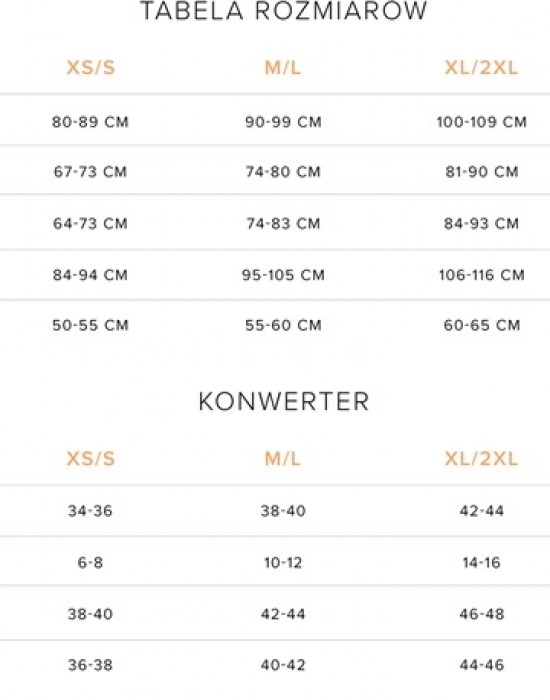The height and width of the screenshot is (700, 550).
Task: Select XS/S header in size table
Action: pos(91,68)
